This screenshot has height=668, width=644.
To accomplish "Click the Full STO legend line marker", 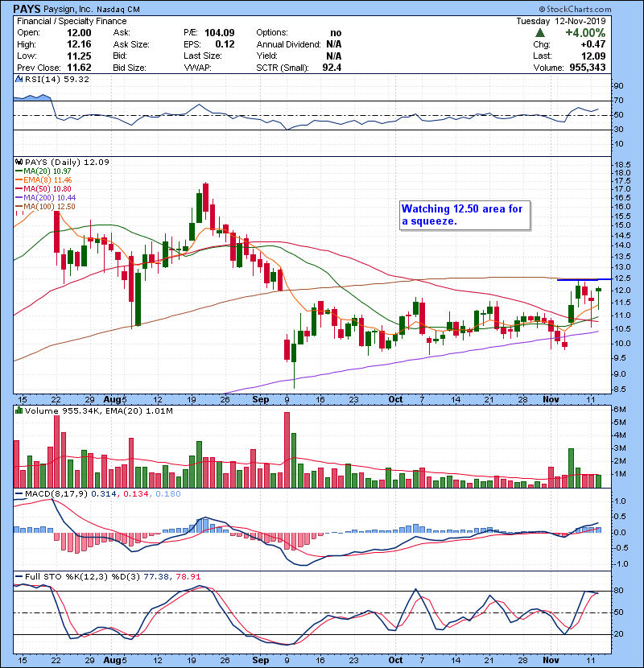I will [x=19, y=576].
